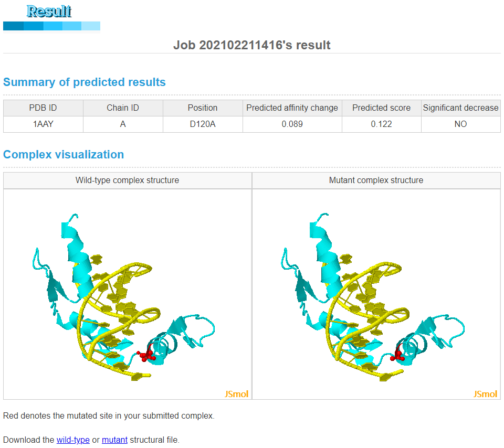Screen dimensions: 504x448
Task: Click the Predicted affinity change header
Action: click(292, 108)
